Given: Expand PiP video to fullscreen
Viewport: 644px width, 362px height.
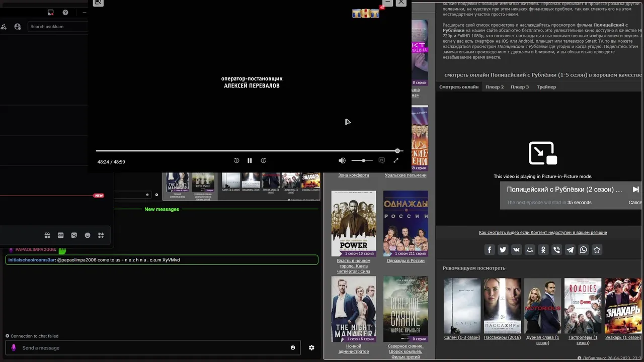Looking at the screenshot, I should (x=395, y=160).
